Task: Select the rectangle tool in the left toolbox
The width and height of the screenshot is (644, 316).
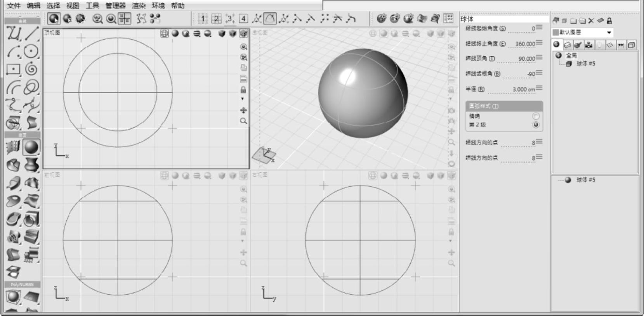Action: pos(13,69)
